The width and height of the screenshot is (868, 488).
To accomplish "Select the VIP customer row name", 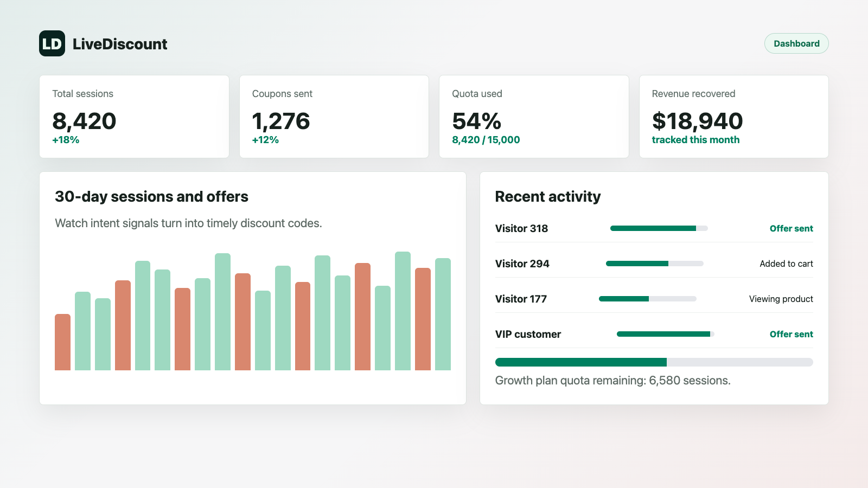I will coord(528,334).
